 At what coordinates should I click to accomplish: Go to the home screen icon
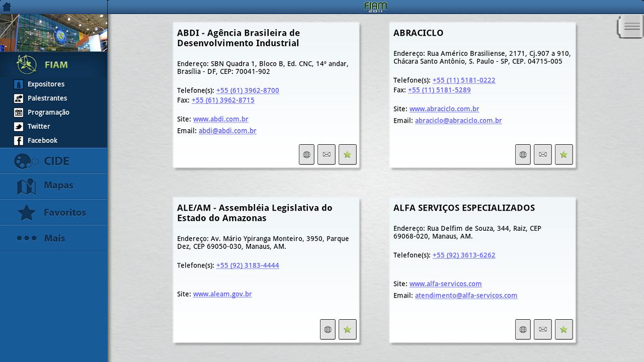(7, 7)
